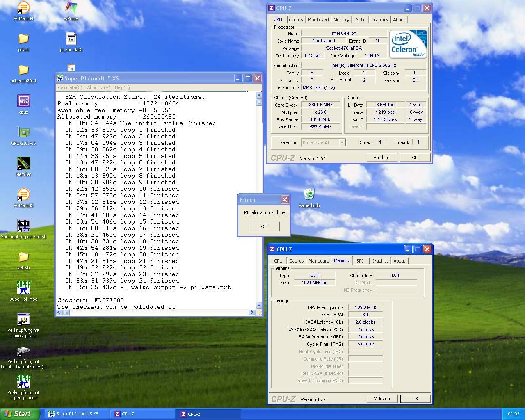This screenshot has width=525, height=420.
Task: Click Super PI title bar icon
Action: point(60,78)
